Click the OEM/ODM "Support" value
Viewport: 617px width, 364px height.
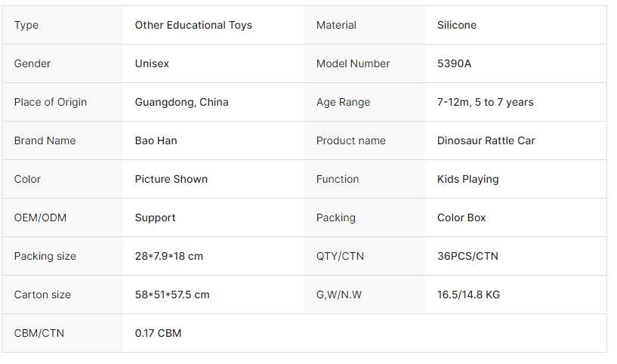(155, 217)
